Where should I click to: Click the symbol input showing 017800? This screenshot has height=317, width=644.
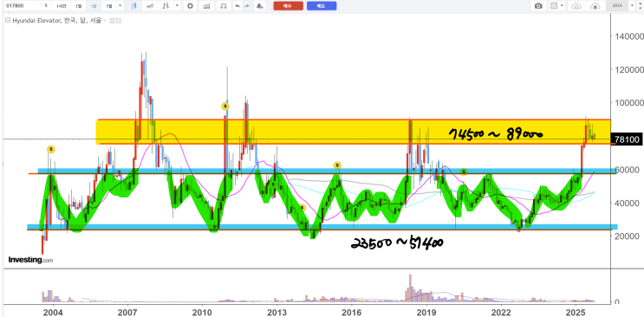(22, 6)
